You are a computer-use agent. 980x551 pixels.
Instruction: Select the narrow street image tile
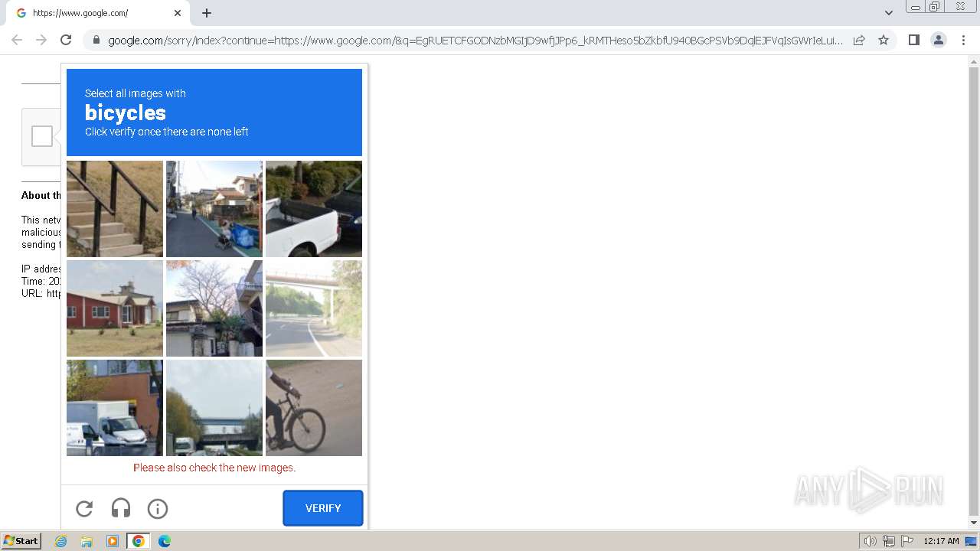214,209
